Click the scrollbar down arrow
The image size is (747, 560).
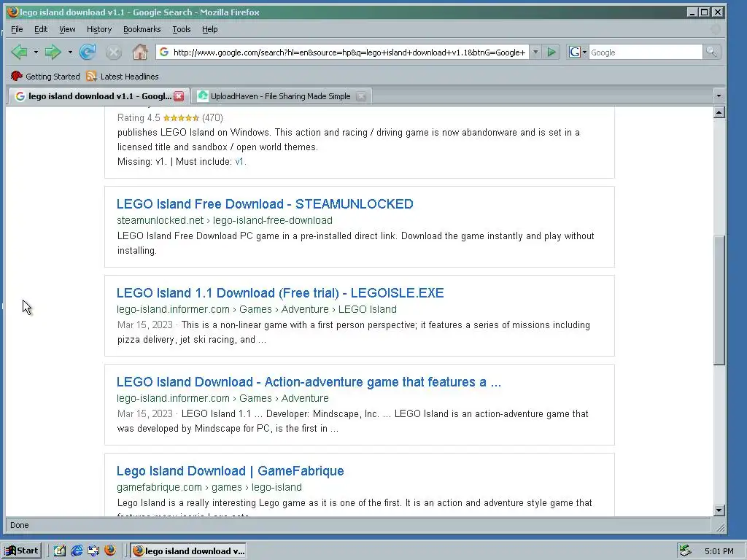(719, 510)
